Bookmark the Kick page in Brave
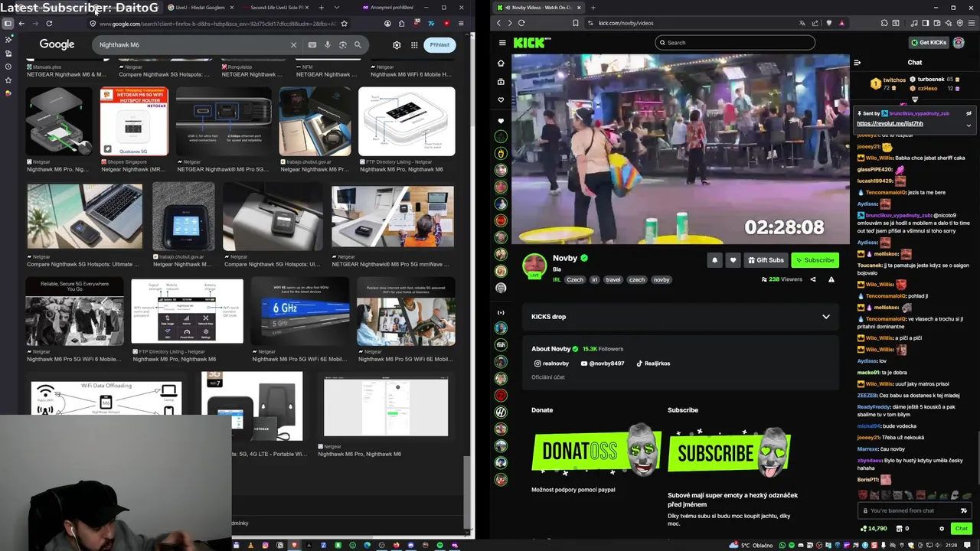This screenshot has width=980, height=551. (x=576, y=24)
